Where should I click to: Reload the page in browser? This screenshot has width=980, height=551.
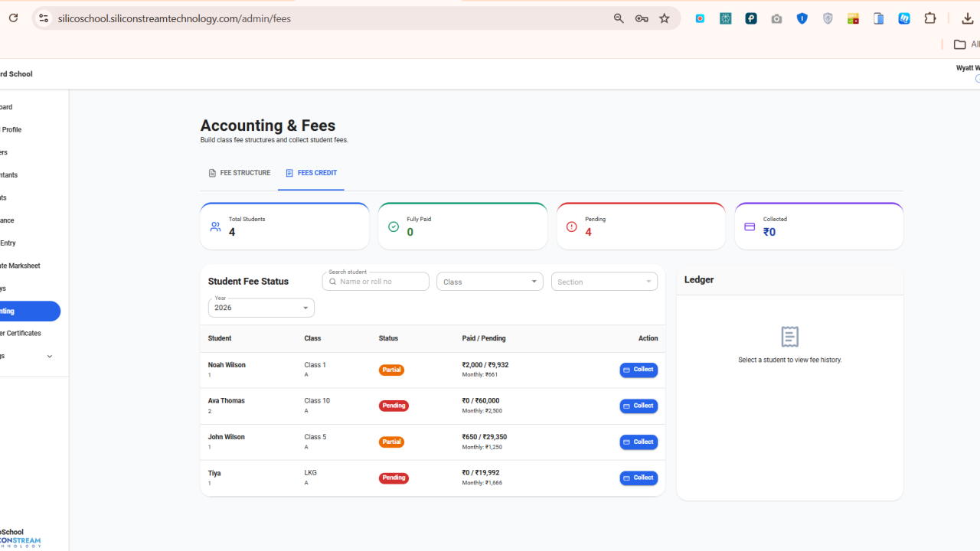coord(13,18)
